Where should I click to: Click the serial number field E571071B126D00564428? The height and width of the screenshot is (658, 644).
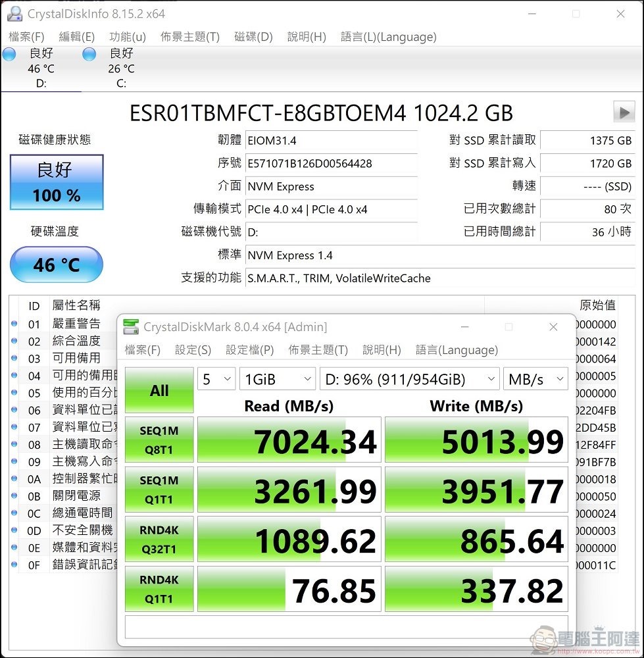click(x=332, y=163)
